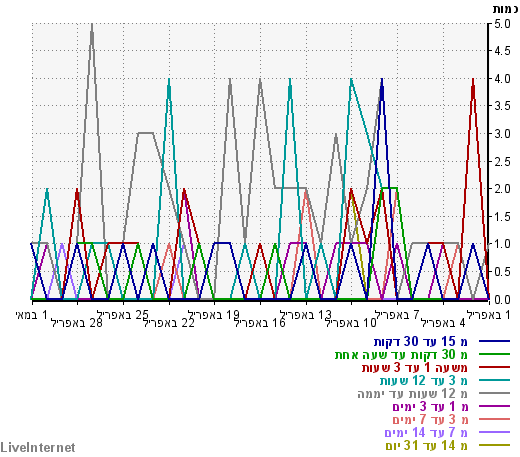520x457 pixels.
Task: Click the '1 באפריל' date label
Action: click(x=488, y=315)
